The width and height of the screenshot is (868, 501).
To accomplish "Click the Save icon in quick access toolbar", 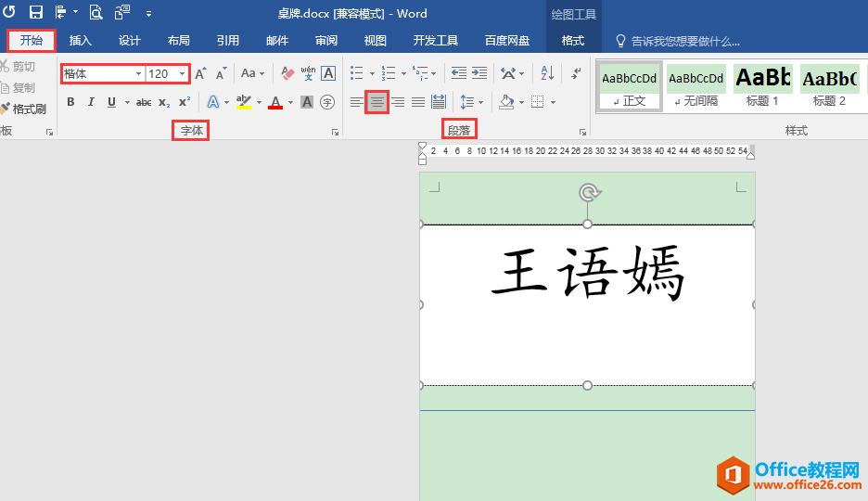I will click(36, 12).
